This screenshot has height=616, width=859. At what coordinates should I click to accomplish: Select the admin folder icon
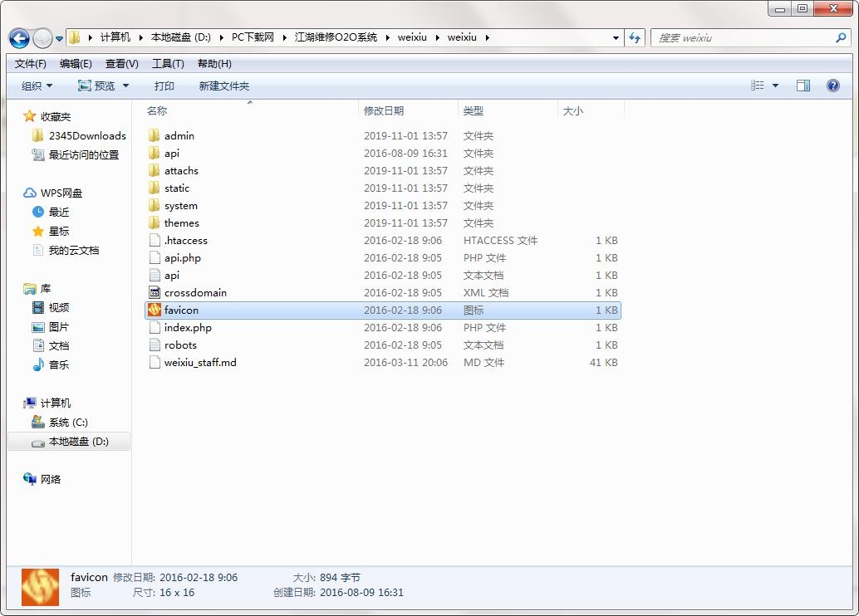tap(155, 135)
